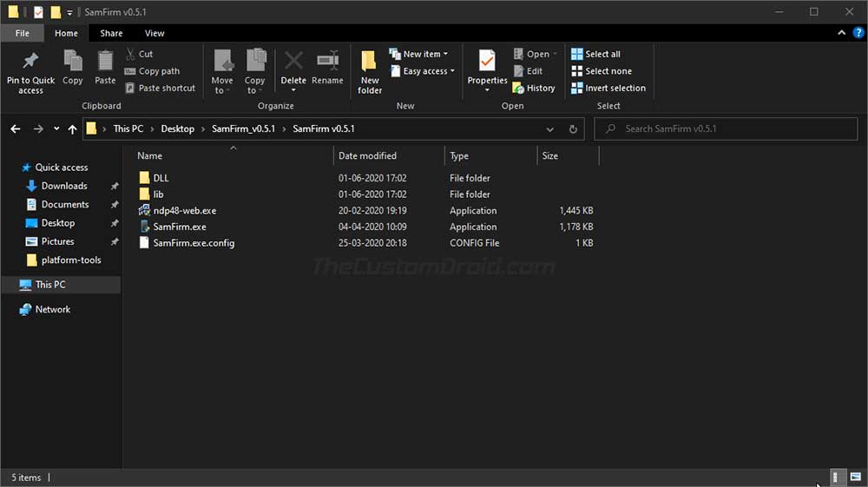Refresh the current folder view
868x487 pixels.
[573, 129]
